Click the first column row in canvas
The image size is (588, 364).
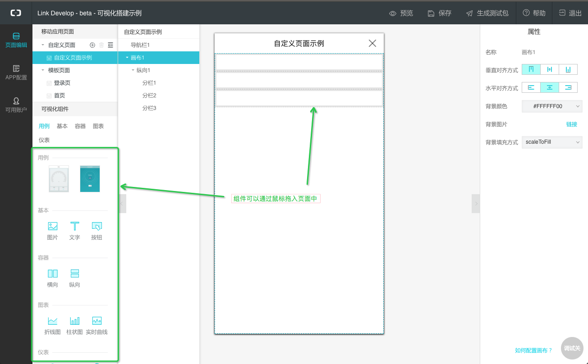tap(299, 62)
